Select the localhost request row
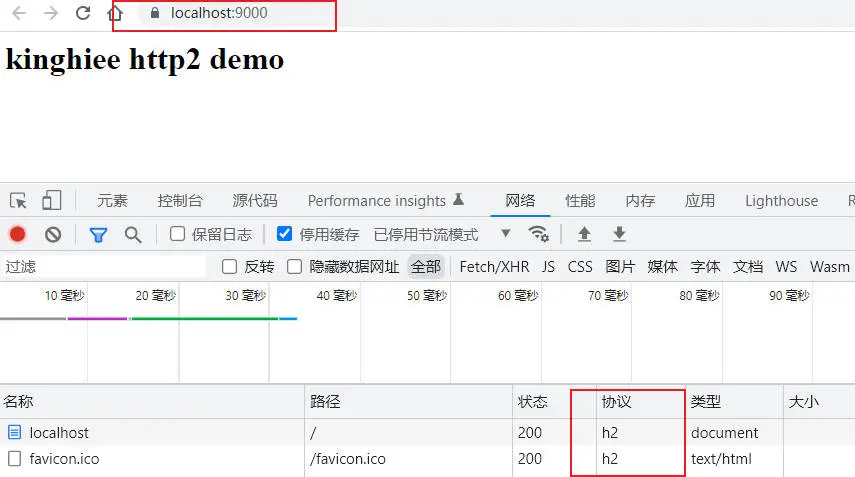Image resolution: width=855 pixels, height=477 pixels. tap(428, 432)
